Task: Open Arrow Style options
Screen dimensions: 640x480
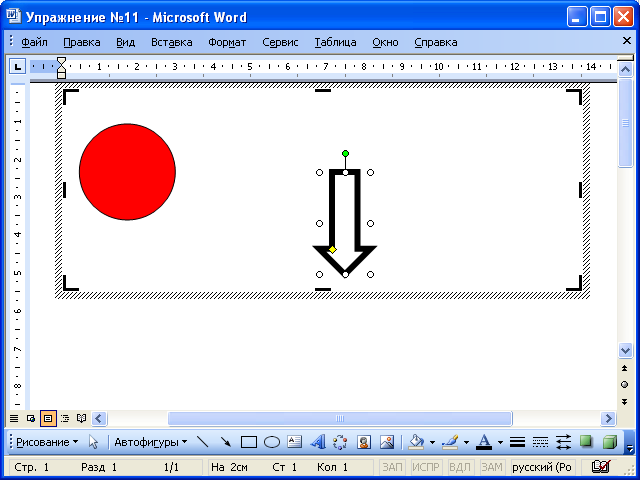Action: click(x=563, y=442)
